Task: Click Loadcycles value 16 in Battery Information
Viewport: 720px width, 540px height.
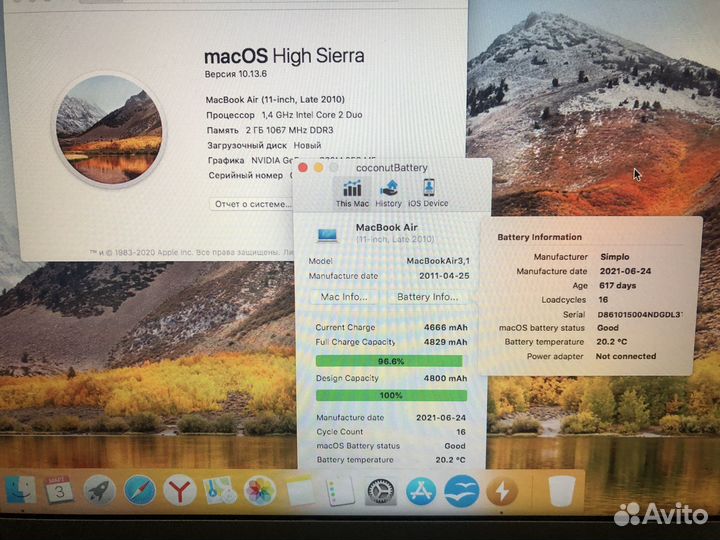Action: click(603, 300)
